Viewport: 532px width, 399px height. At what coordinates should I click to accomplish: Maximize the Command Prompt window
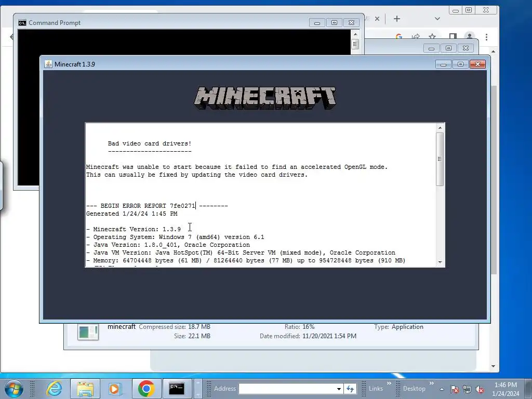pos(334,23)
